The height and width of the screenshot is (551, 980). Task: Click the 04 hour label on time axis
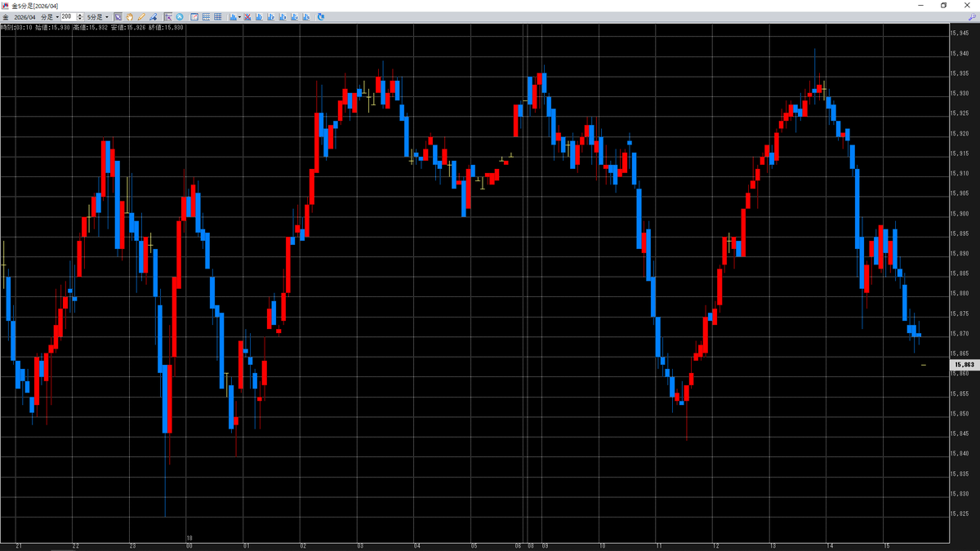coord(416,545)
